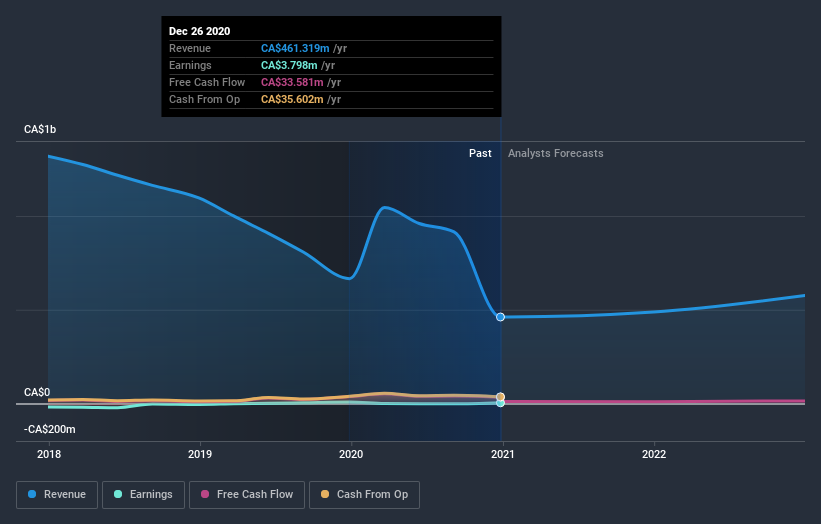Click the 2018 x-axis label
The width and height of the screenshot is (821, 524).
[x=49, y=454]
